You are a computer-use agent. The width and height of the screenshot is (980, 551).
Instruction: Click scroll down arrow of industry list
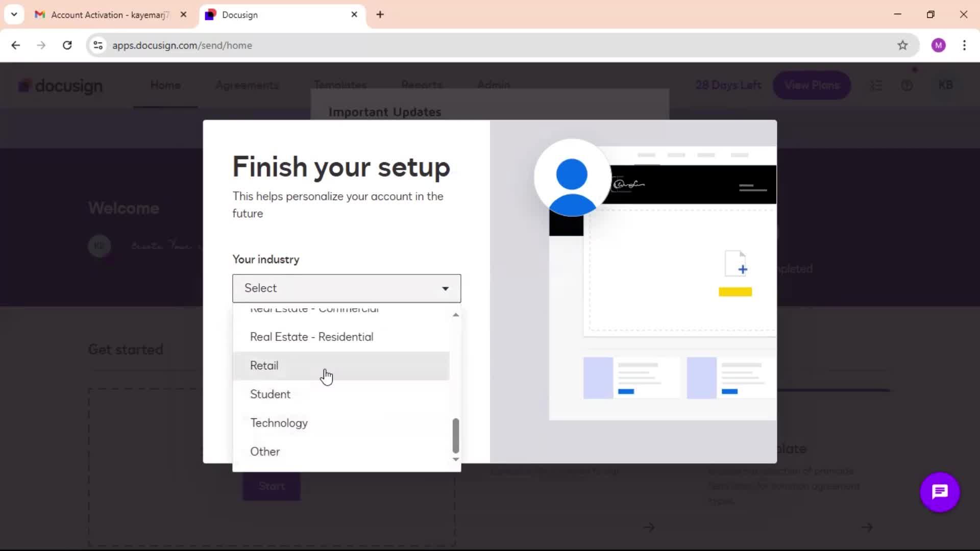456,459
